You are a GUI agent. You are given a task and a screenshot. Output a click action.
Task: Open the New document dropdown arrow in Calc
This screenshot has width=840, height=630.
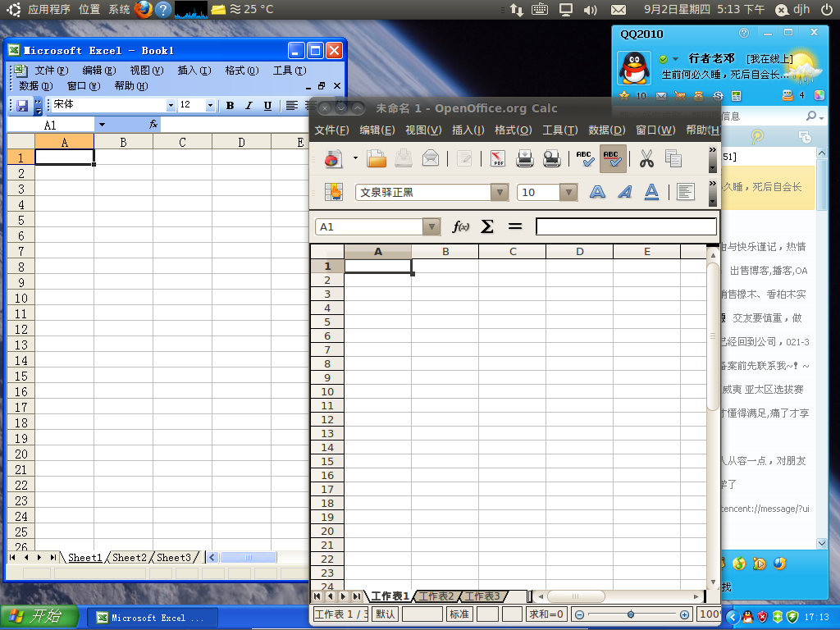click(354, 158)
